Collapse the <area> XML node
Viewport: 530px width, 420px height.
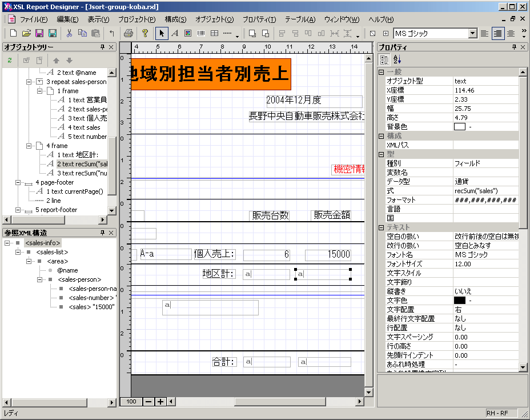point(29,261)
